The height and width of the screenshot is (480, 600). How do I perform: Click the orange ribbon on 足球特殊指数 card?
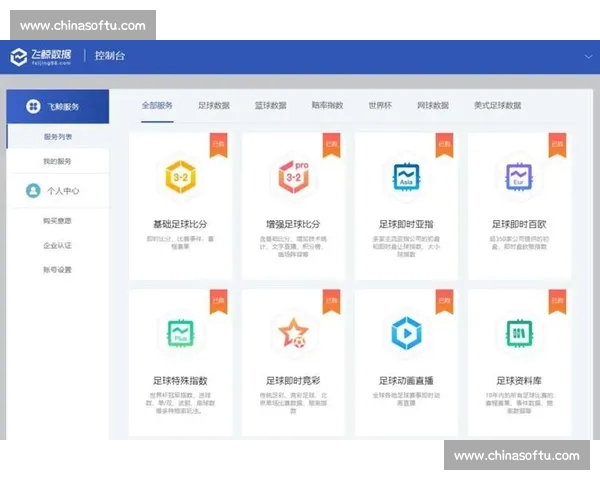coord(218,302)
